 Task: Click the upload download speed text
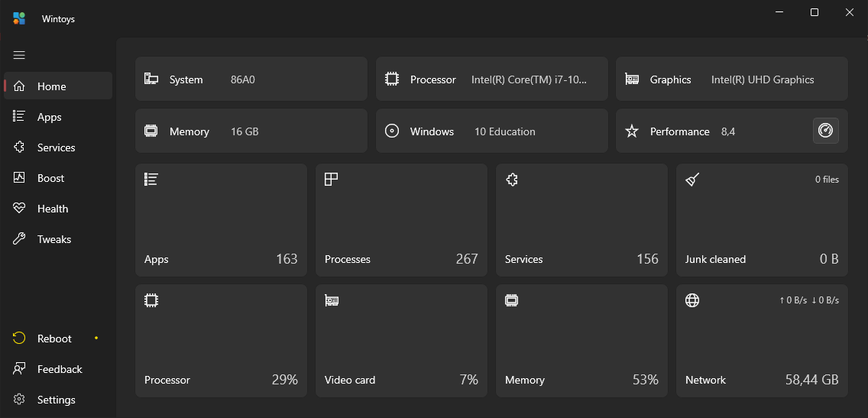tap(808, 300)
